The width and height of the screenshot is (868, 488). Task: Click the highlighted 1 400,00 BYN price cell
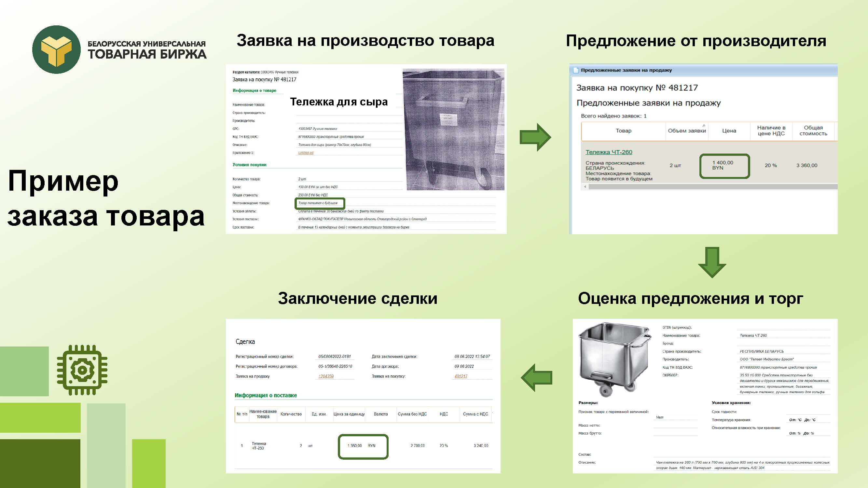point(724,166)
